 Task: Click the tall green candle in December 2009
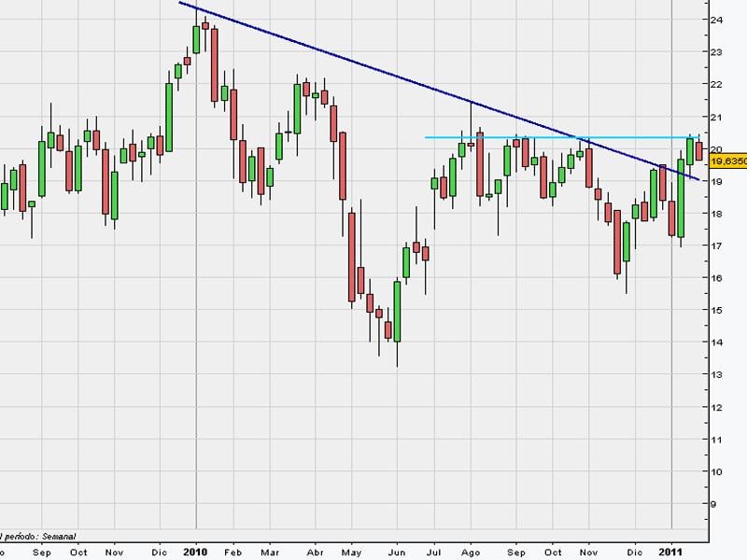click(169, 118)
